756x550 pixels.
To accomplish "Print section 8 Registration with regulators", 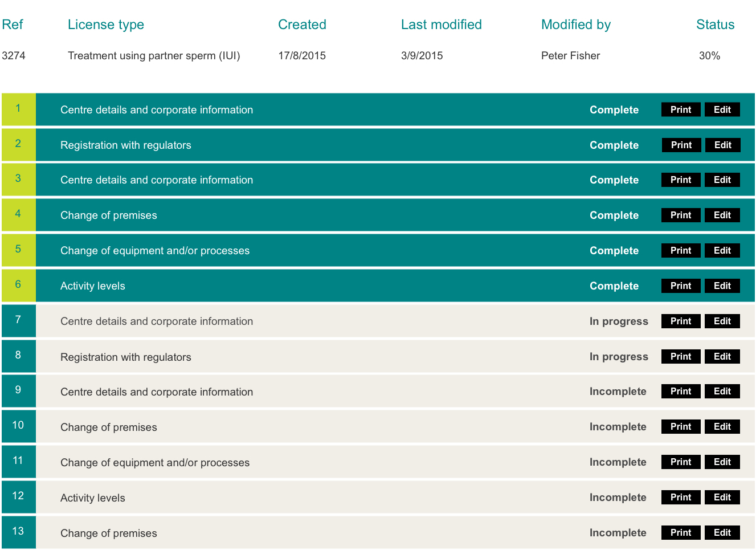I will [x=680, y=356].
